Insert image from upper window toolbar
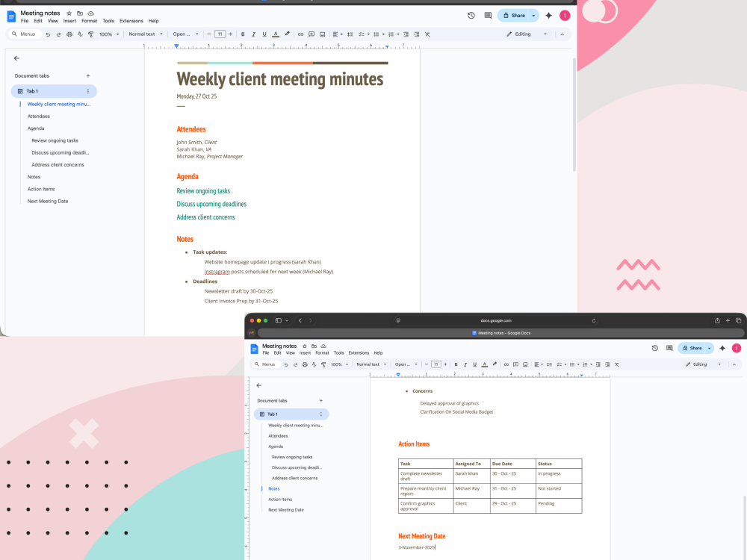747x560 pixels. pyautogui.click(x=322, y=34)
